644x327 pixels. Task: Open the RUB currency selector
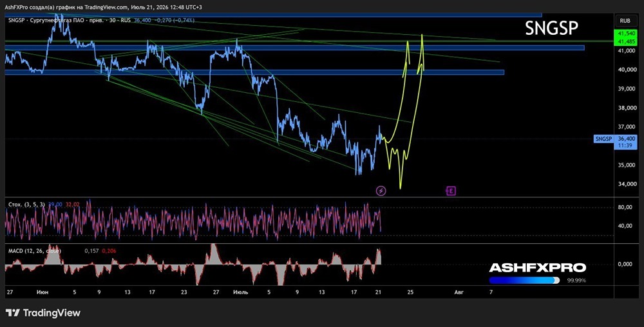pos(625,21)
